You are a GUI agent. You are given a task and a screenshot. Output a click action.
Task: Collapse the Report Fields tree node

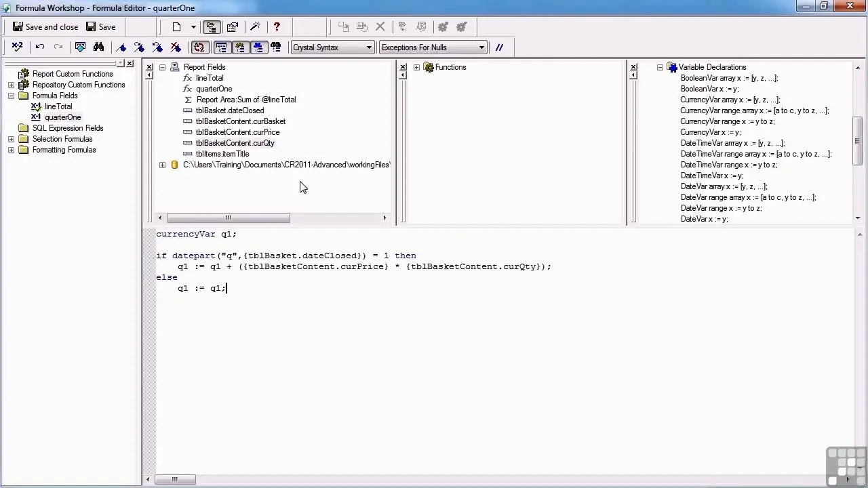pos(162,67)
